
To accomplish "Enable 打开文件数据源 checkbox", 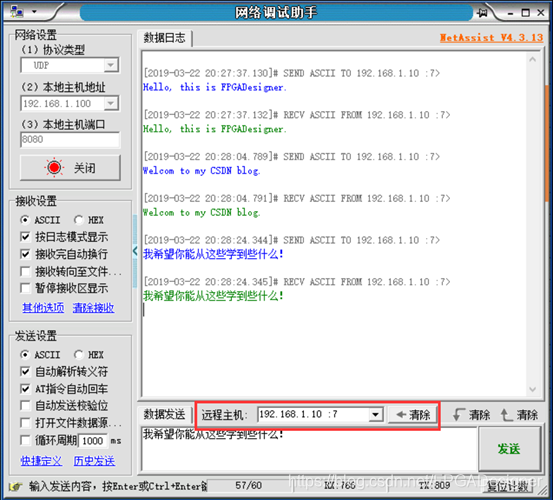I will (25, 422).
